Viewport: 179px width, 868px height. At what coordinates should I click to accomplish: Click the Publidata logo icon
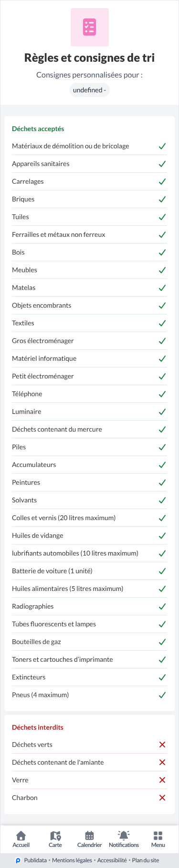(18, 860)
